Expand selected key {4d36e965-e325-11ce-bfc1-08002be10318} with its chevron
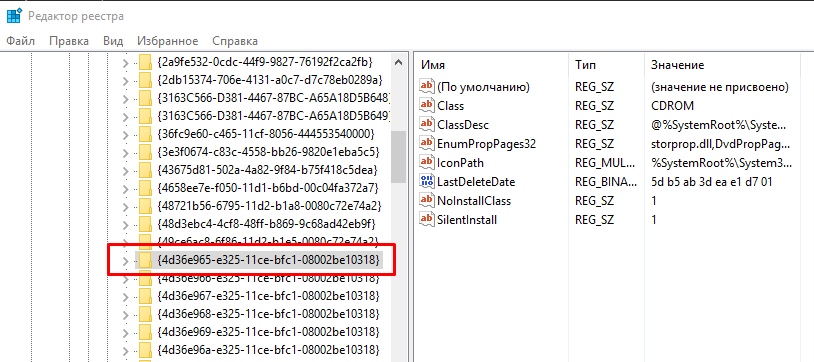 pyautogui.click(x=125, y=260)
